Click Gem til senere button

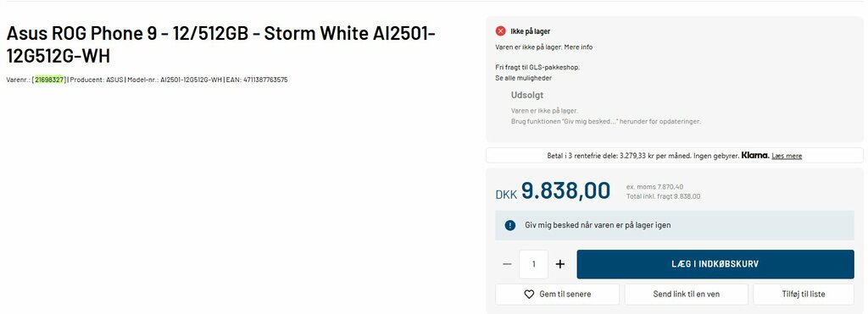[558, 295]
